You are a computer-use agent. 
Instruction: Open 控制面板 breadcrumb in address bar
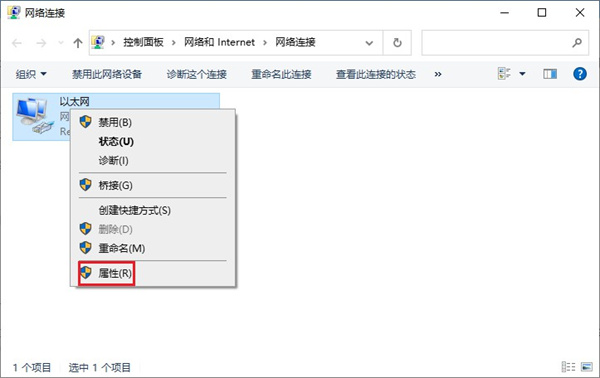click(x=143, y=42)
